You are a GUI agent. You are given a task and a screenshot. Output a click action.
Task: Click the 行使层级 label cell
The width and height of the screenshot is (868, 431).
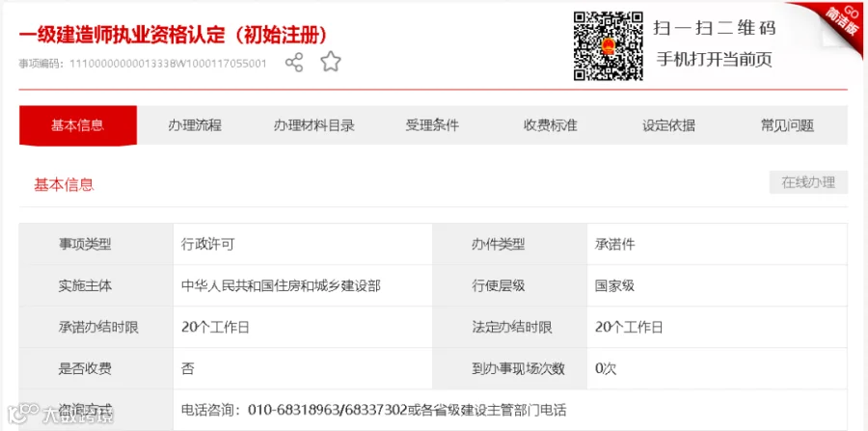(510, 285)
